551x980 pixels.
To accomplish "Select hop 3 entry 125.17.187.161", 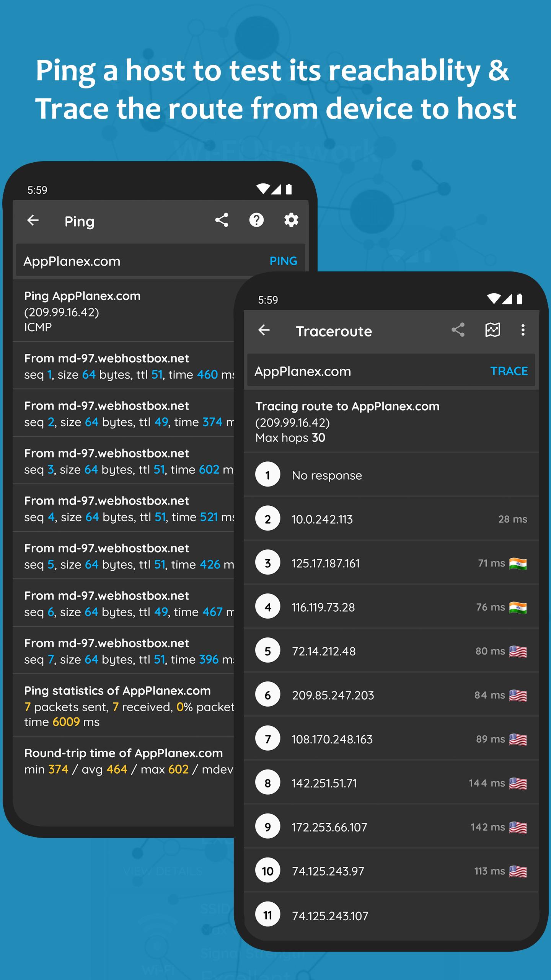I will click(390, 563).
